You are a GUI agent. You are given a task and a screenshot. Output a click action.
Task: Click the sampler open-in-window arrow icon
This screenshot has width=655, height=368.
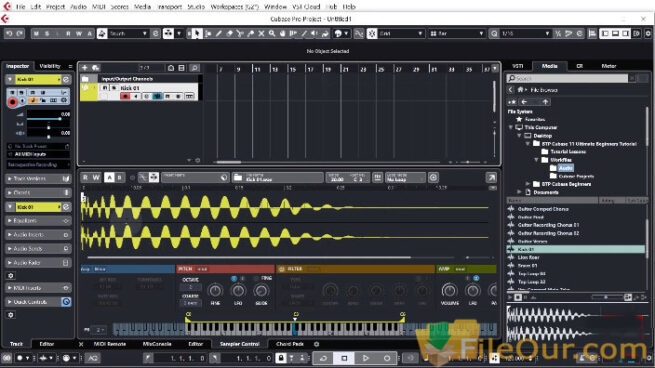click(491, 178)
